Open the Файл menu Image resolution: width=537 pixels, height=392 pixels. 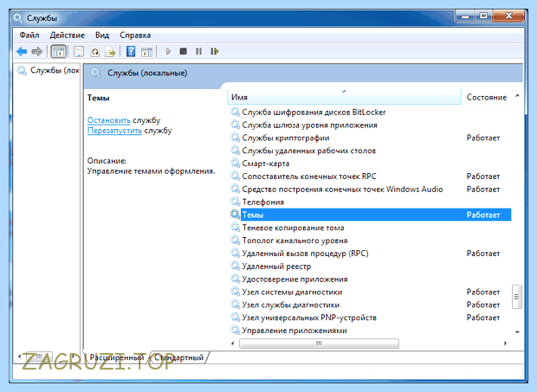tap(29, 35)
